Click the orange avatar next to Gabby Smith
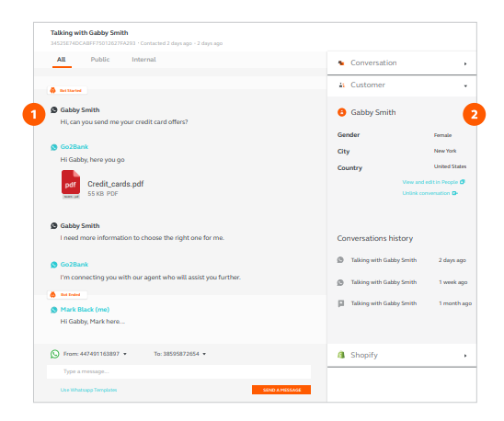Screen dimensions: 504x421 click(x=342, y=112)
